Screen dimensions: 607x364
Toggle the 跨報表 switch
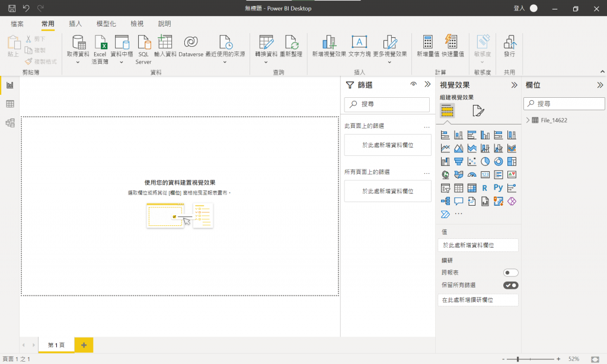(510, 273)
